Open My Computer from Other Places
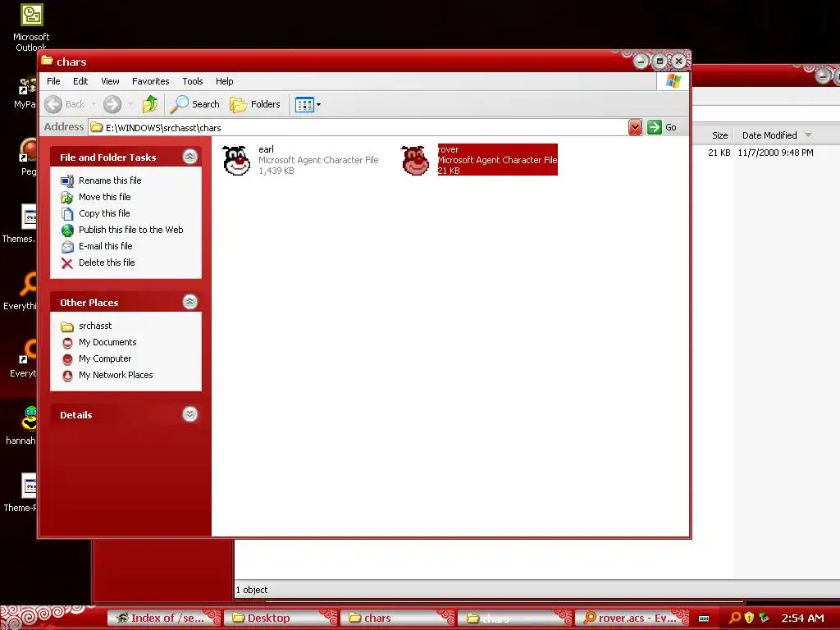840x630 pixels. pyautogui.click(x=105, y=359)
